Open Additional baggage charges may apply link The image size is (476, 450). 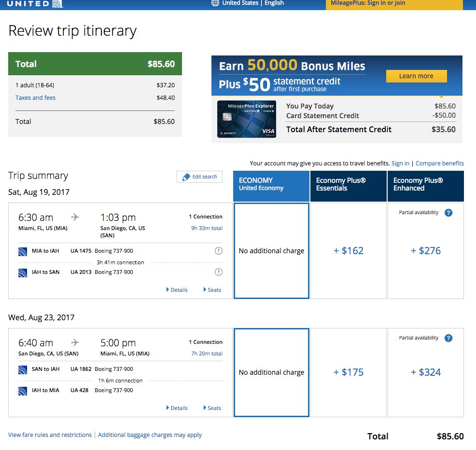click(150, 435)
